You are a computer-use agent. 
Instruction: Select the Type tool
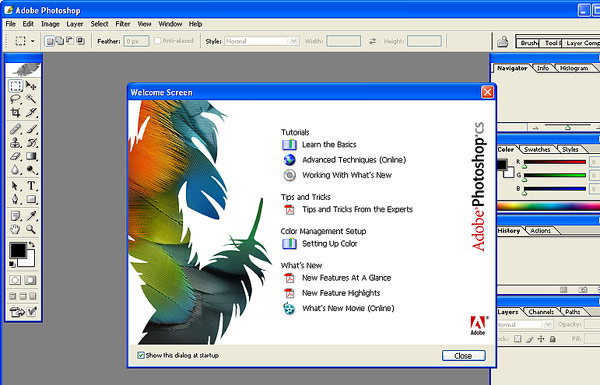click(x=31, y=186)
